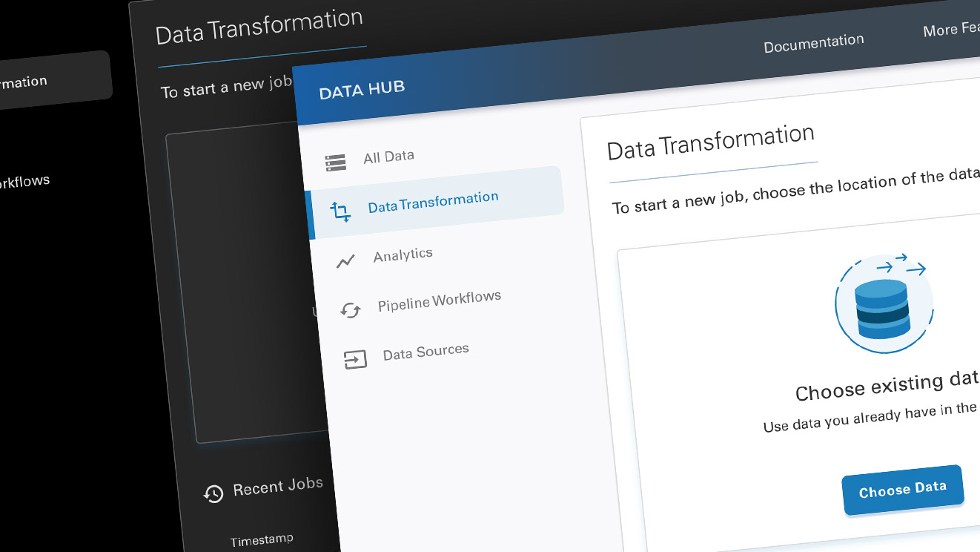Click the Data Transformation heading in light window
980x552 pixels.
pyautogui.click(x=711, y=142)
